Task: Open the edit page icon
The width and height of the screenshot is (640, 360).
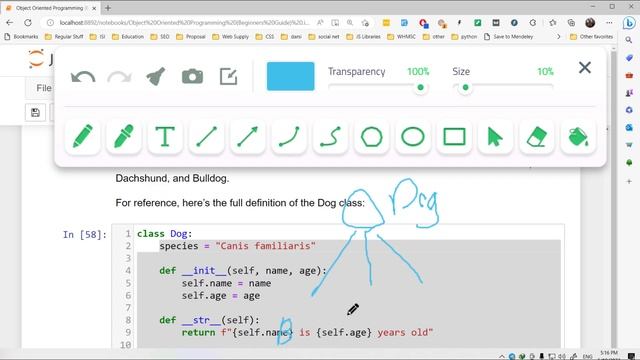Action: (229, 76)
